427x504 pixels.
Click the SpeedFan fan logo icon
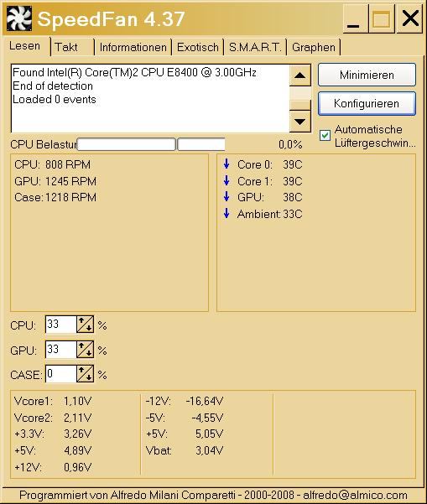19,18
